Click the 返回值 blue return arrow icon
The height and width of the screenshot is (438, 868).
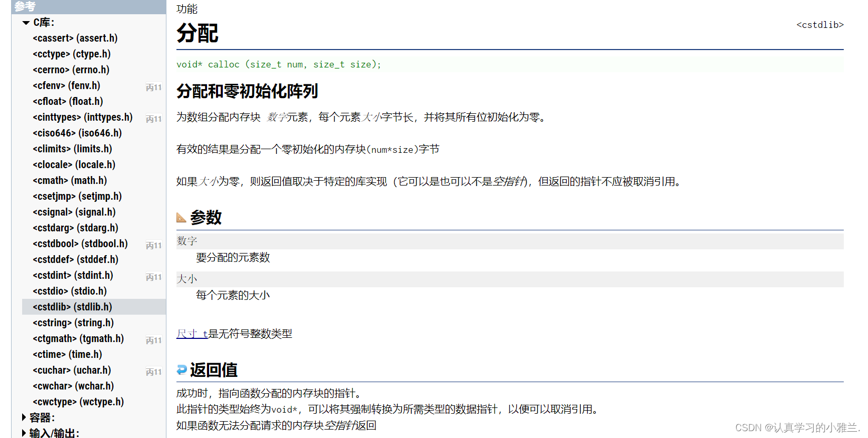[182, 369]
